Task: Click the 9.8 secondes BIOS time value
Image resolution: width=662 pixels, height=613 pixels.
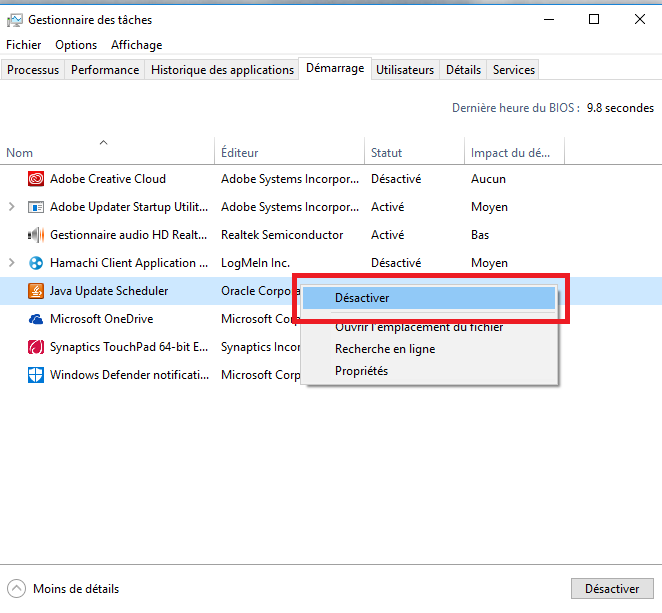Action: 620,108
